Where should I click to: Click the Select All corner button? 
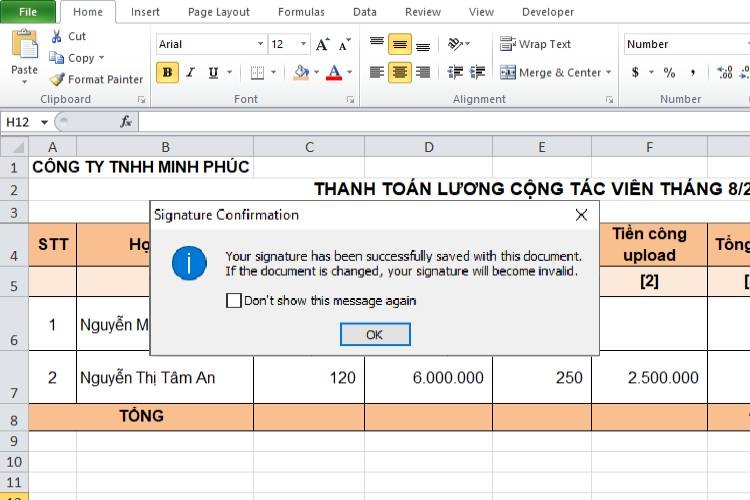click(14, 146)
